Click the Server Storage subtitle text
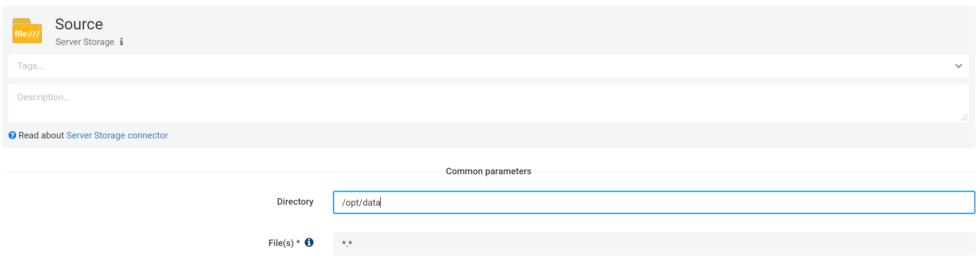The height and width of the screenshot is (259, 980). point(85,42)
